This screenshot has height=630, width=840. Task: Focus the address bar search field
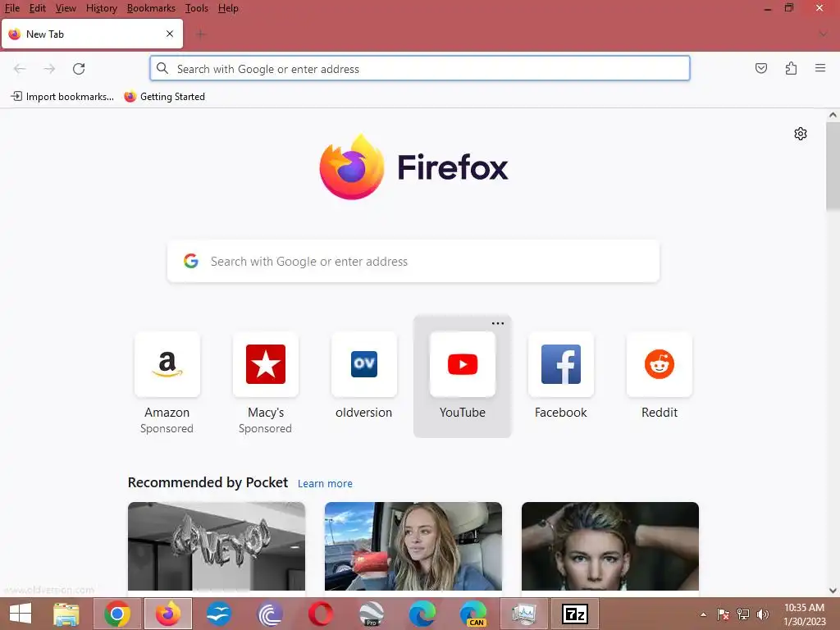[419, 69]
